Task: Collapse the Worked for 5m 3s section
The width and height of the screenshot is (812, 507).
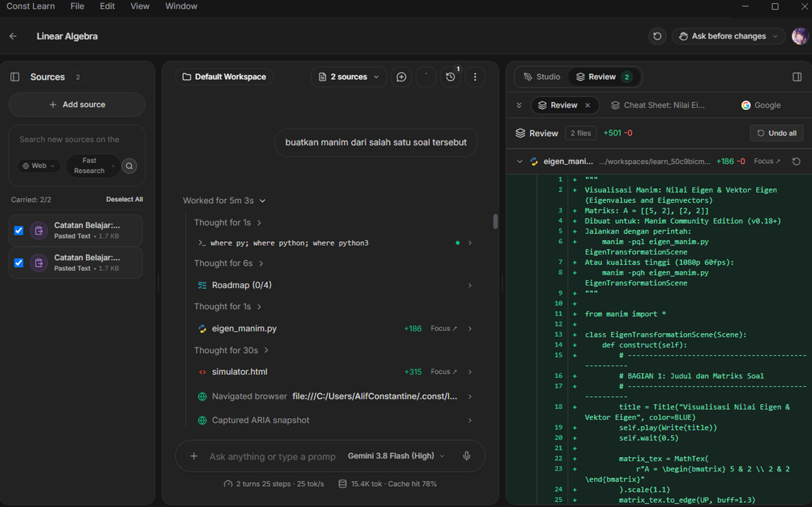Action: 224,201
